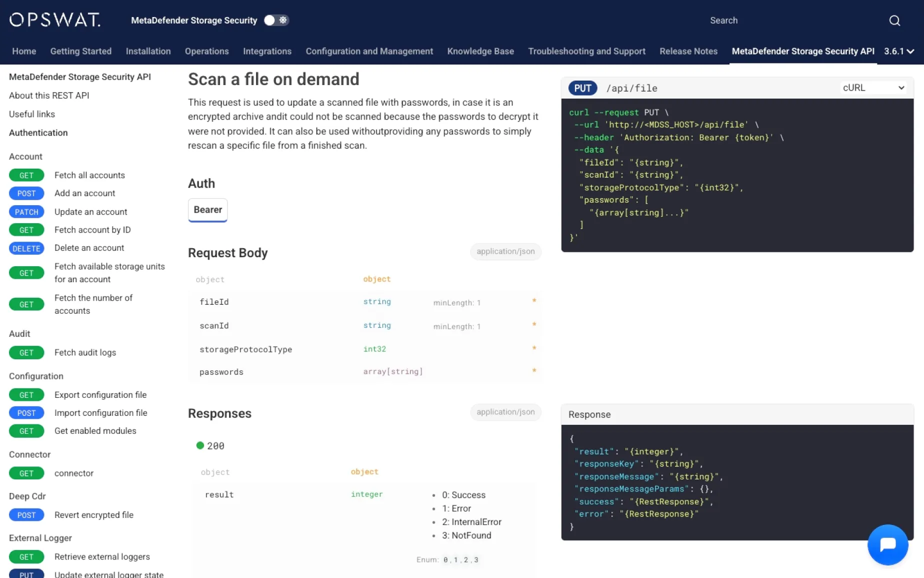Click the POST badge for Revert encrypted file
Viewport: 924px width, 578px height.
pos(26,515)
